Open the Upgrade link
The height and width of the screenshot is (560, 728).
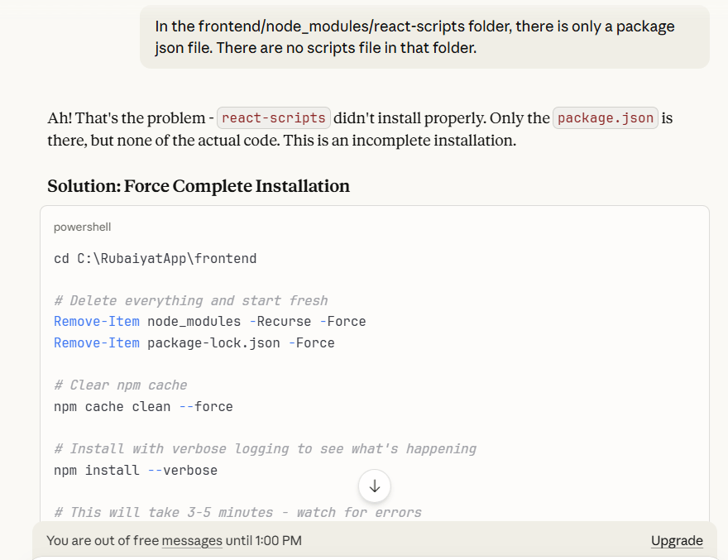[x=677, y=541]
